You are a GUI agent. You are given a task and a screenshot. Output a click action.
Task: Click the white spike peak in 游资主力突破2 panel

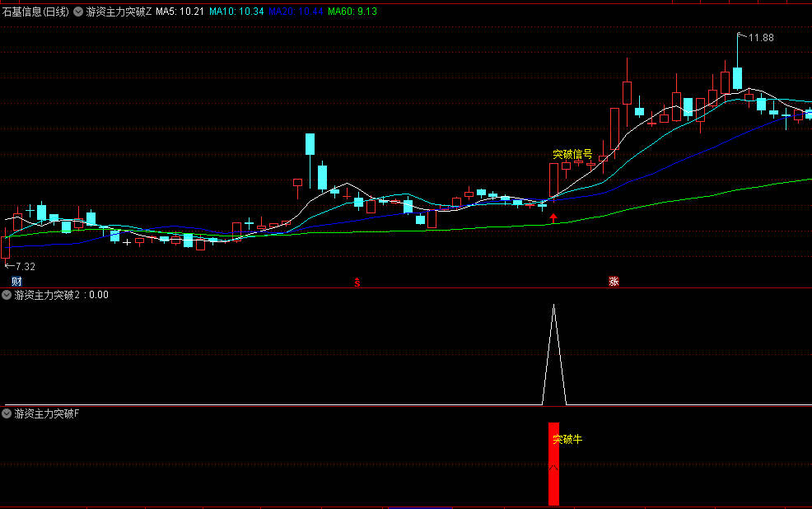click(x=553, y=306)
